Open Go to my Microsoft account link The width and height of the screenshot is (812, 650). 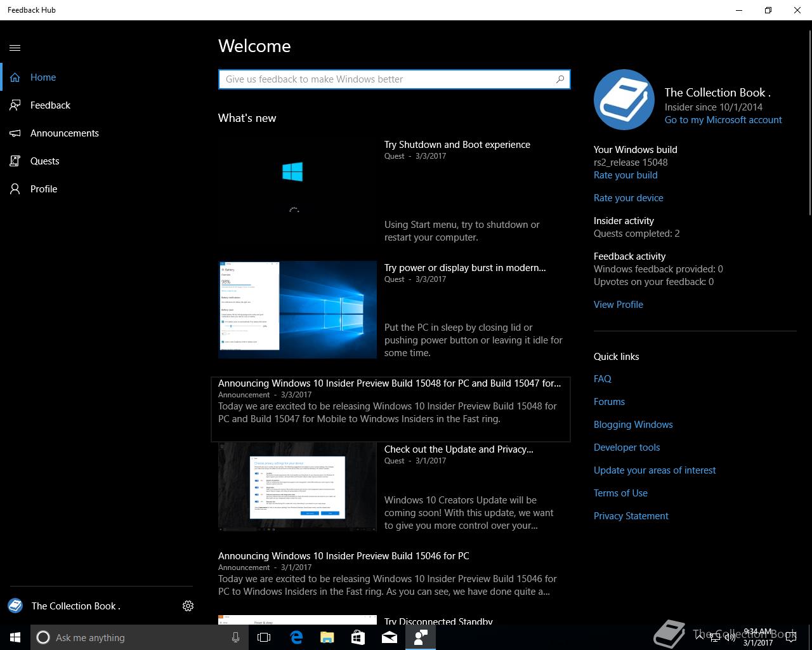(723, 120)
